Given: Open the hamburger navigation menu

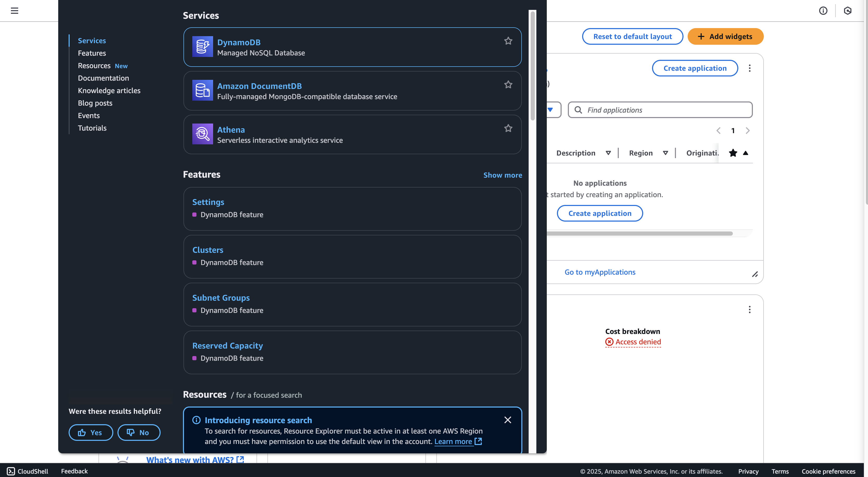Looking at the screenshot, I should 15,11.
